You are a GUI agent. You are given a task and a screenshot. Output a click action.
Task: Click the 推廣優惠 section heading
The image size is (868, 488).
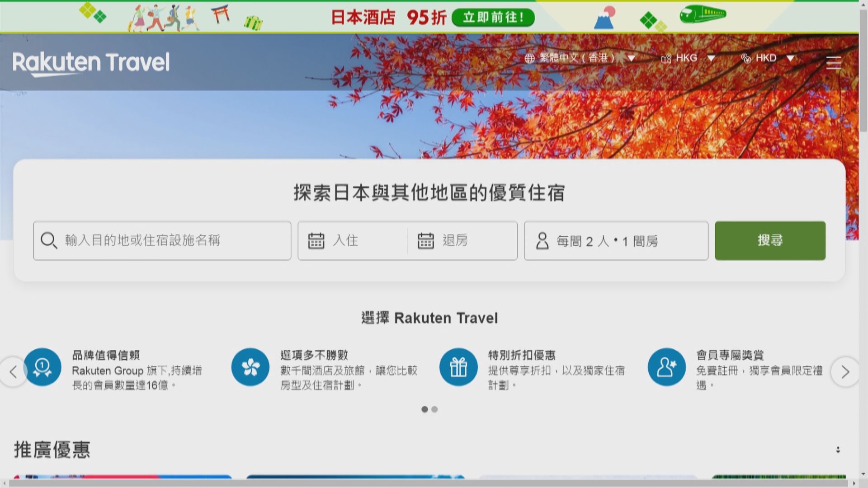52,450
